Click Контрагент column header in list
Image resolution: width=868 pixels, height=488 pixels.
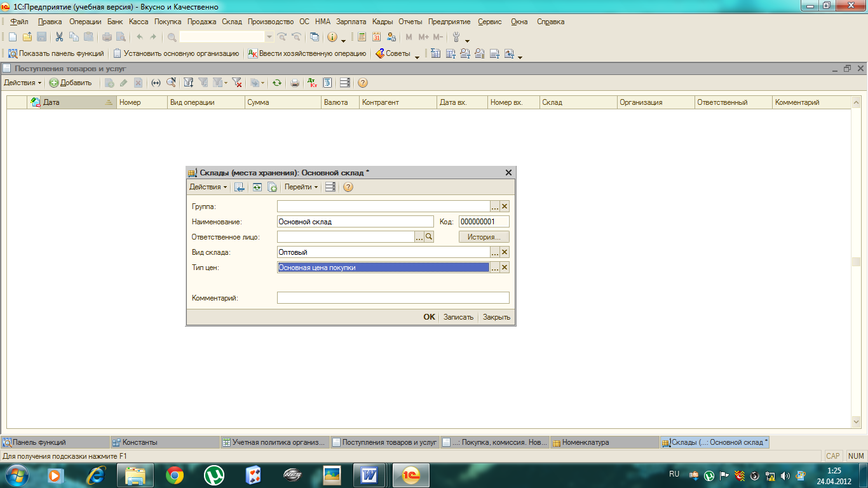pos(398,102)
